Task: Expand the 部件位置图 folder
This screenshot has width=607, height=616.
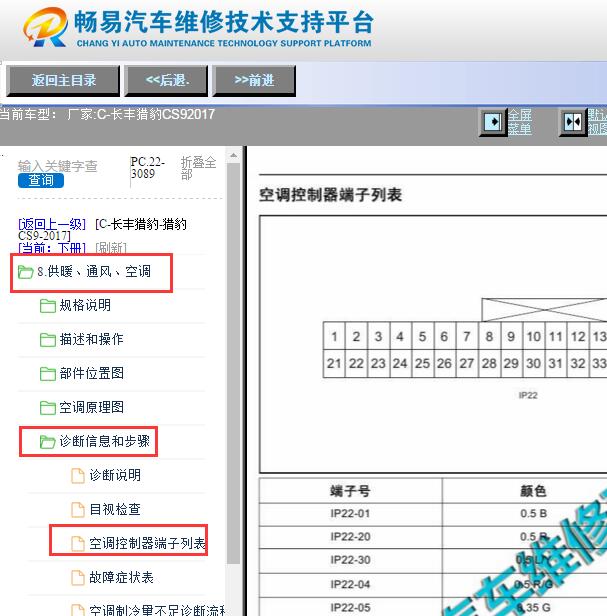Action: tap(91, 373)
